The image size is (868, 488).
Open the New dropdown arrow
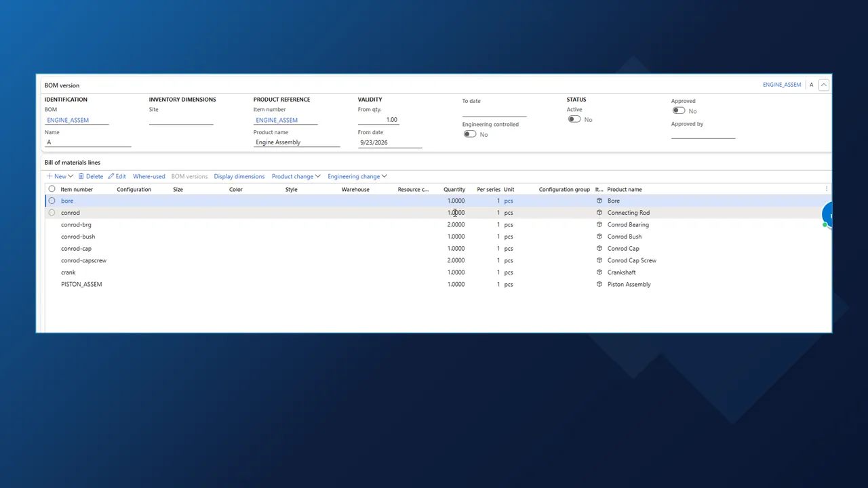click(x=71, y=176)
